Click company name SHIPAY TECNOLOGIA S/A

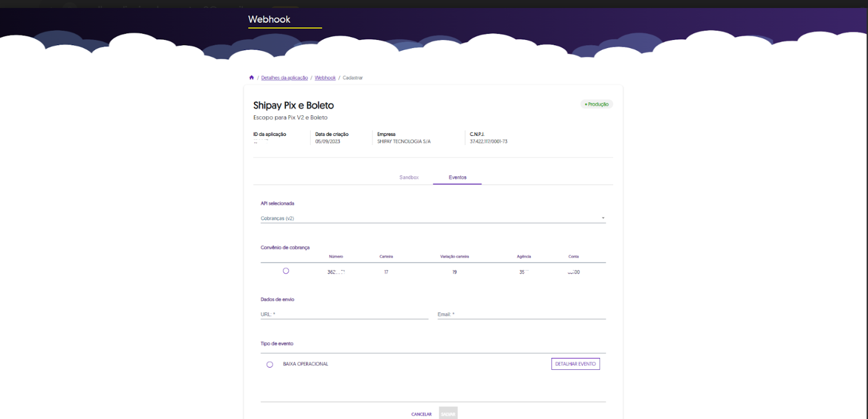pos(404,141)
